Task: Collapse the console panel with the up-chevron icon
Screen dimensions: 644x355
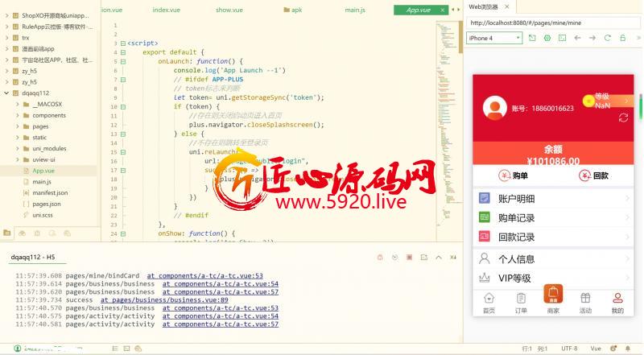Action: click(x=439, y=258)
